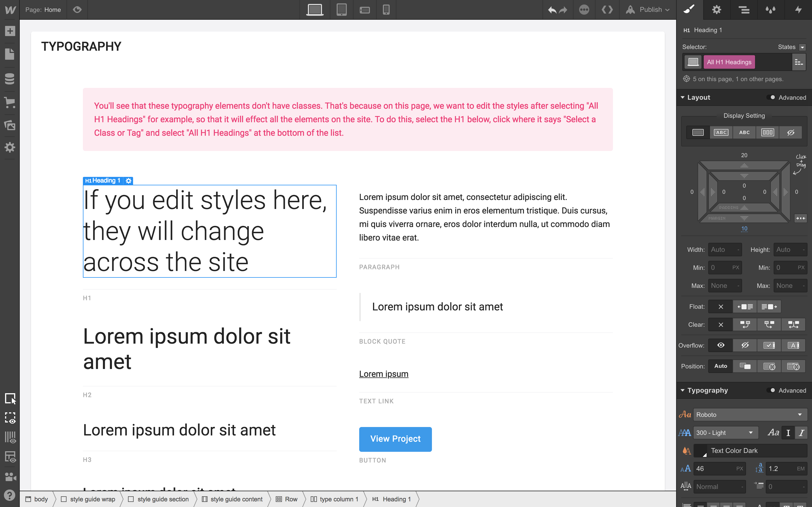Viewport: 812px width, 507px height.
Task: Select the Home page tab
Action: click(x=53, y=9)
